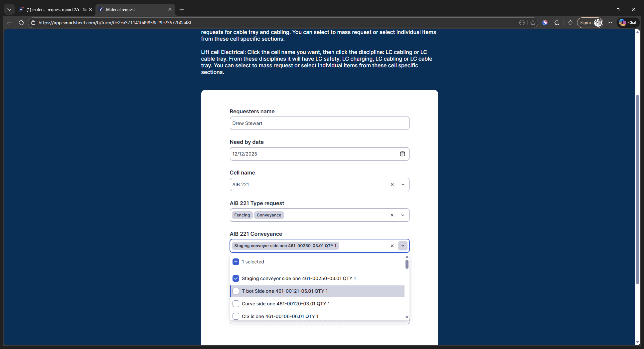Click the cookie tracking icon in address bar
Viewport: 644px width, 349px height.
click(x=522, y=23)
